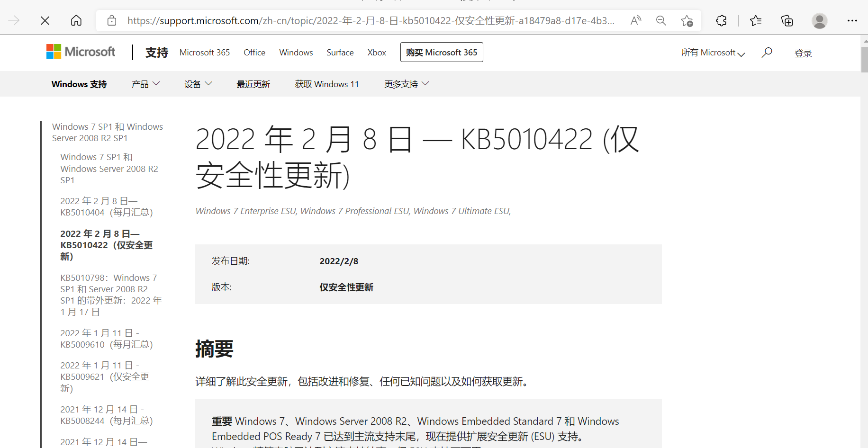Open KB5010798 out-of-band update article
This screenshot has width=868, height=448.
click(111, 295)
